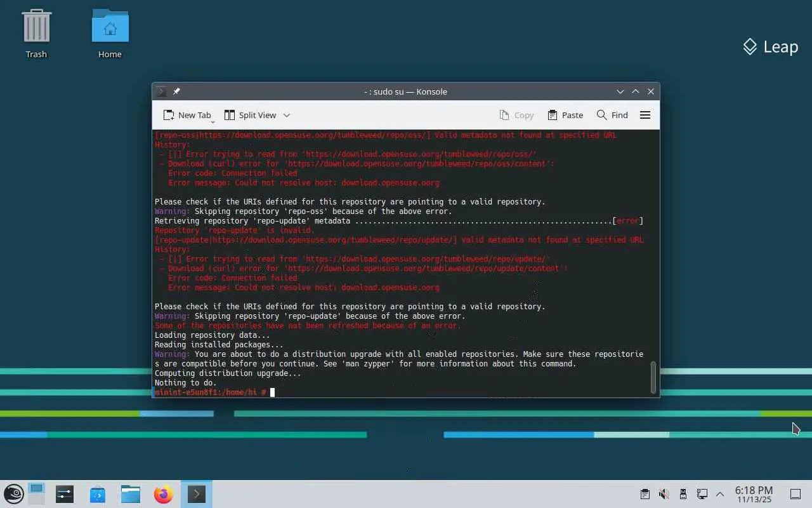Image resolution: width=812 pixels, height=508 pixels.
Task: Open the removable devices tray icon
Action: pyautogui.click(x=683, y=494)
